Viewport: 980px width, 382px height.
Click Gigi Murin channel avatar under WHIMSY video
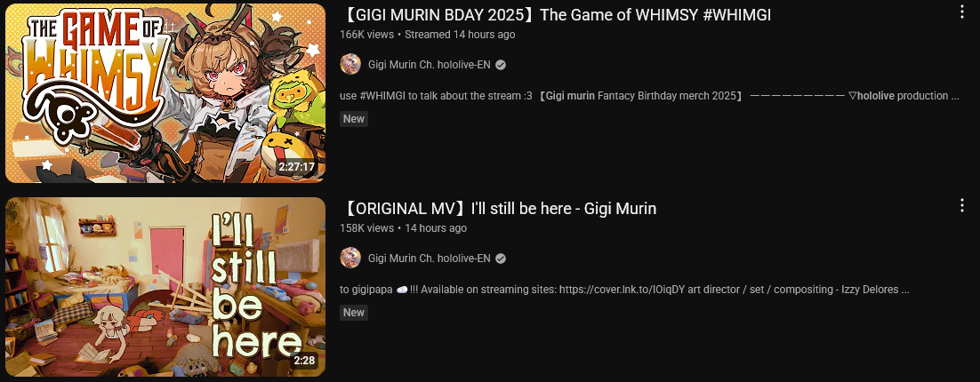click(x=350, y=64)
